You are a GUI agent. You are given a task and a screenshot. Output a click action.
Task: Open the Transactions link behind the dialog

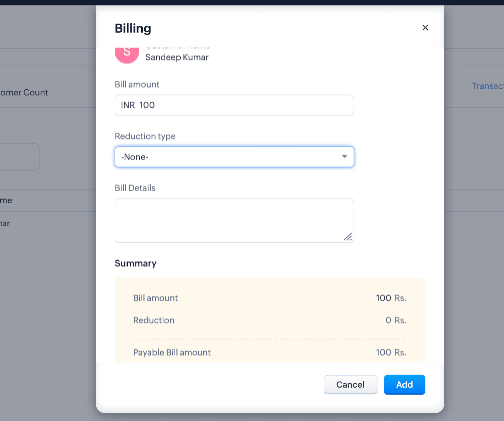[487, 86]
